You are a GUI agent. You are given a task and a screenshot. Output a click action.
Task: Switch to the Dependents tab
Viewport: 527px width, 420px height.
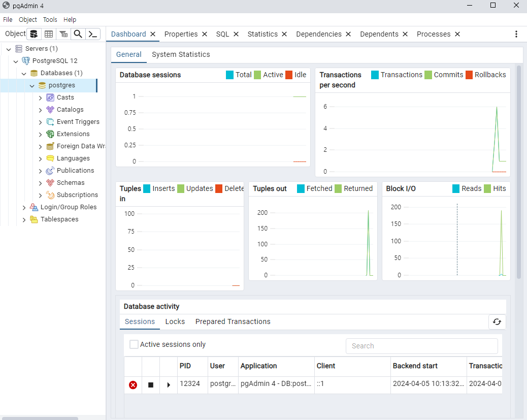coord(379,34)
